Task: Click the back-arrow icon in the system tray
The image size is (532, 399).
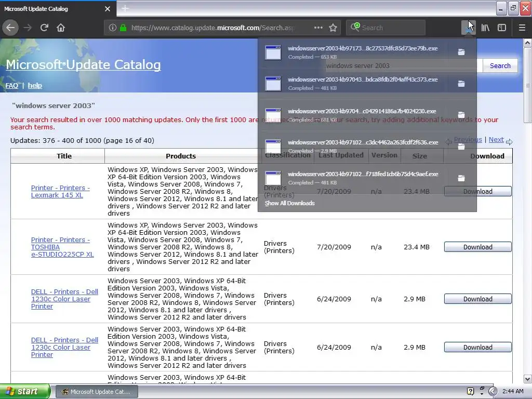Action: pyautogui.click(x=493, y=391)
